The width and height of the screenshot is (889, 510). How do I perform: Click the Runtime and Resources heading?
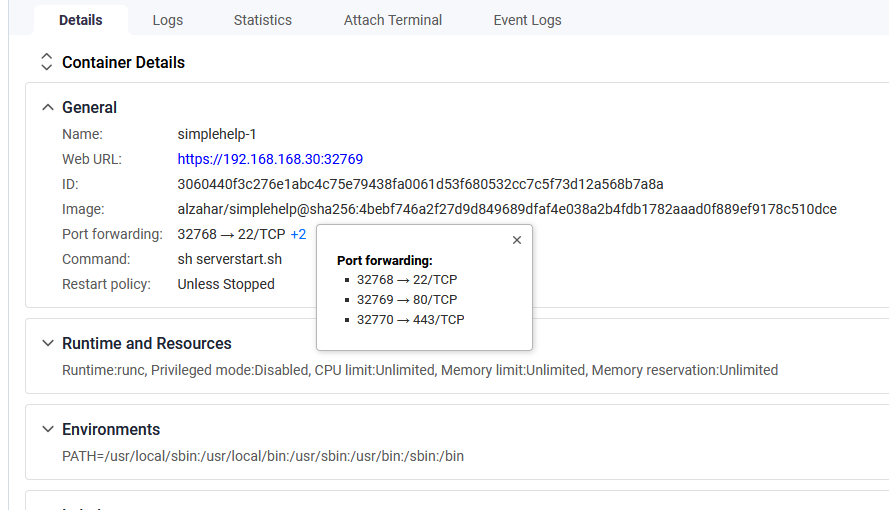coord(146,343)
